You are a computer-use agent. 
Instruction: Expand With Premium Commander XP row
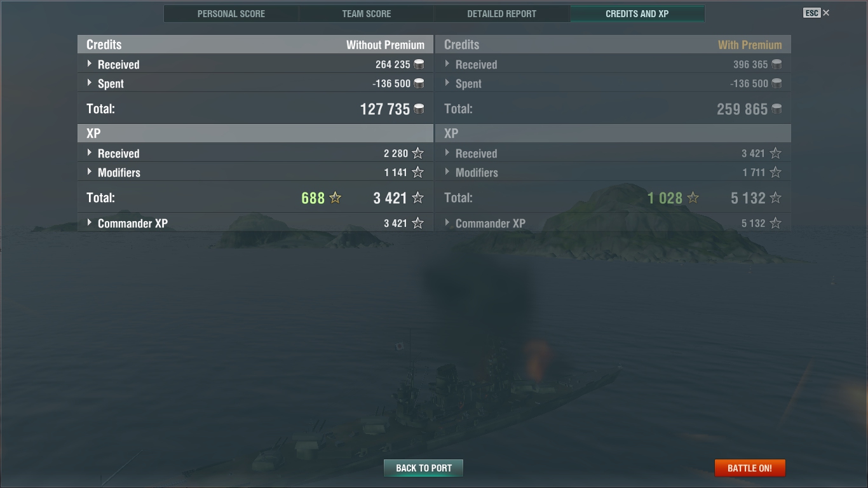(613, 223)
